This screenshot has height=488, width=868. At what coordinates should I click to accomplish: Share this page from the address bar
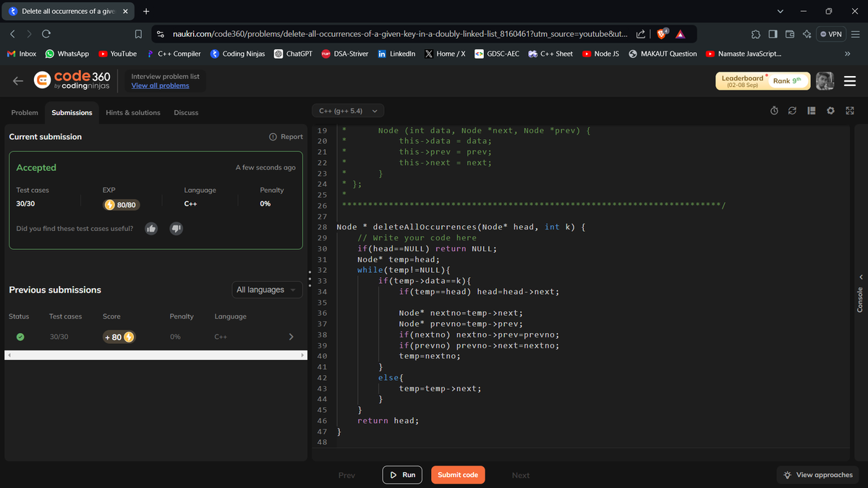pos(641,34)
